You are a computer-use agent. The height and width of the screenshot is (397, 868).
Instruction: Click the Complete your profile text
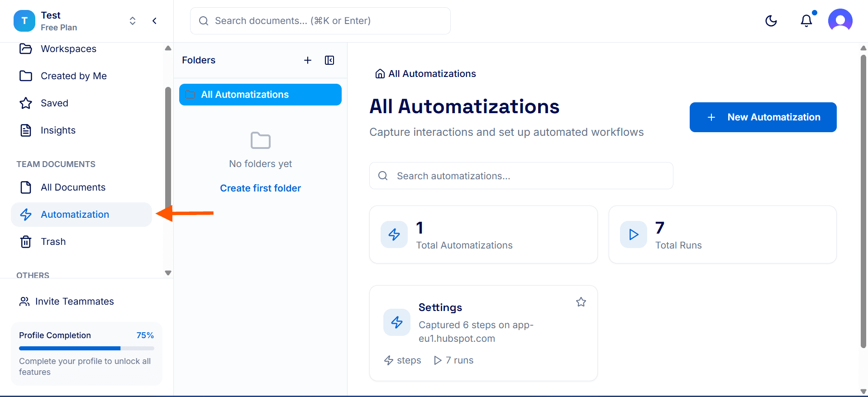tap(85, 367)
